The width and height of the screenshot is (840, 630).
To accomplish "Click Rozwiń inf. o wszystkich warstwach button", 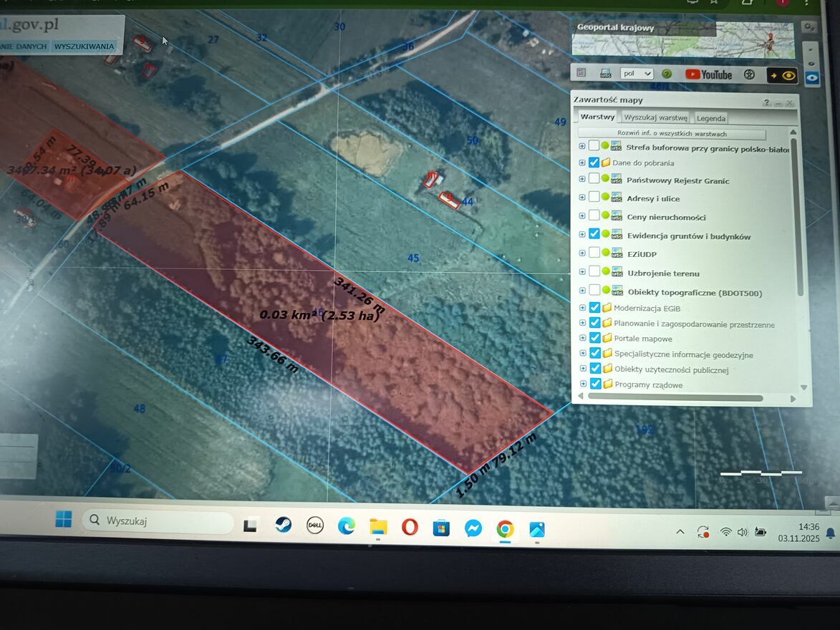I will 672,134.
